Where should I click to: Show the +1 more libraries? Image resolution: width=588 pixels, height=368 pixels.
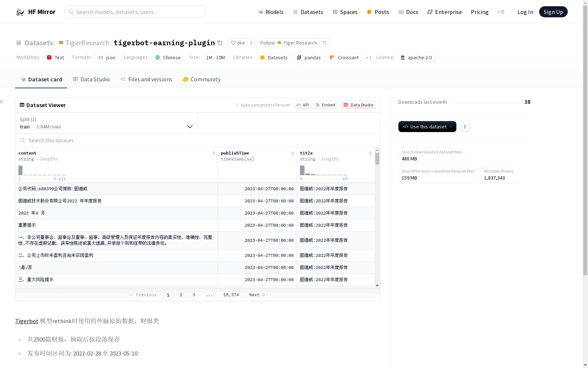(x=369, y=57)
